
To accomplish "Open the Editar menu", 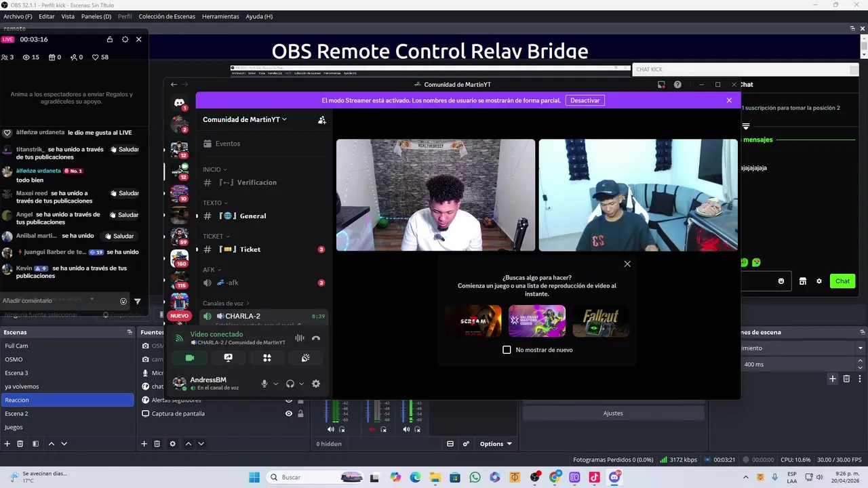I will click(47, 16).
